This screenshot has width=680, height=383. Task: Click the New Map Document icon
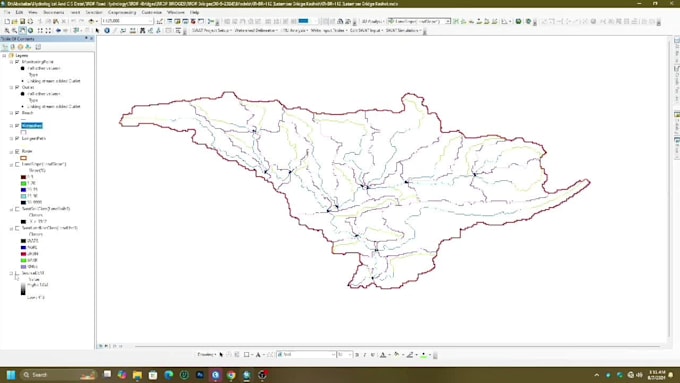7,21
